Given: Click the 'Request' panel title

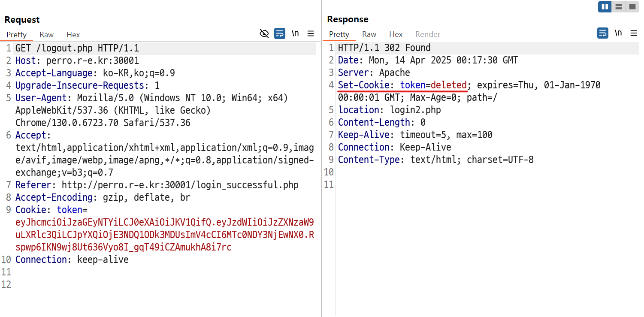Looking at the screenshot, I should (x=22, y=20).
